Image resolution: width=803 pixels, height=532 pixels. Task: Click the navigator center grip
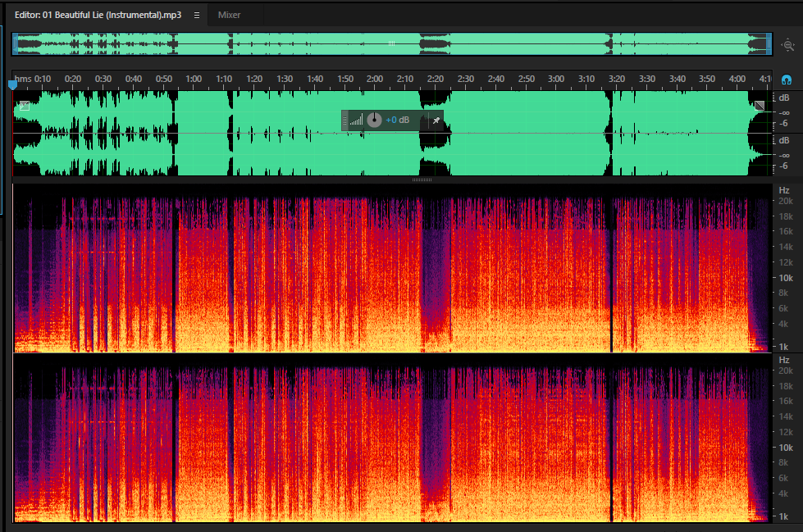(x=391, y=43)
